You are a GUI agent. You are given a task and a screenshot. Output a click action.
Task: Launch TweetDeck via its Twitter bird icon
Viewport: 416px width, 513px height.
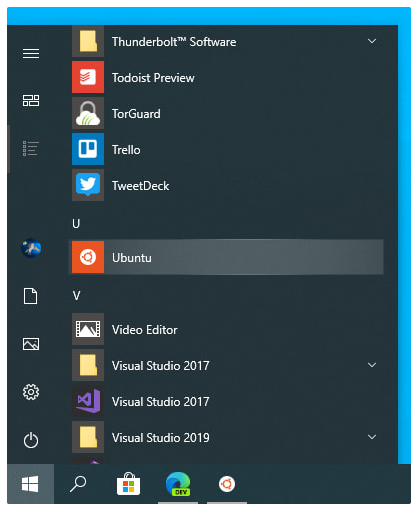pyautogui.click(x=88, y=185)
